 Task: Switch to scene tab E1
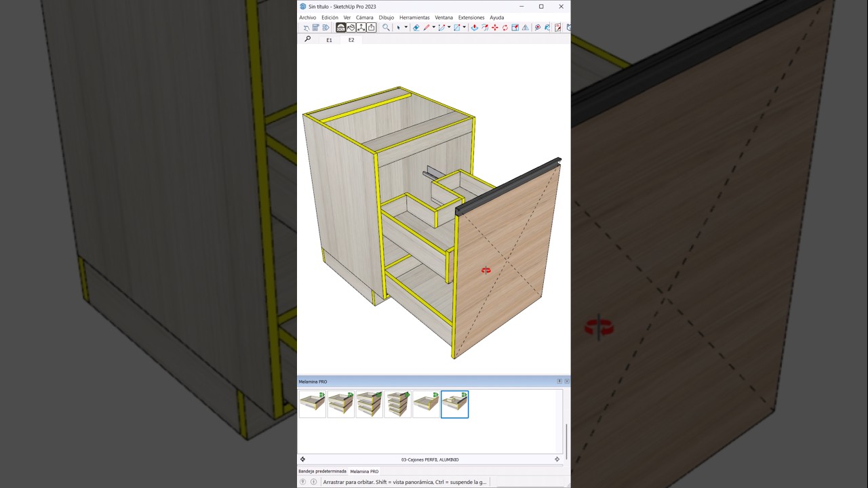[330, 40]
